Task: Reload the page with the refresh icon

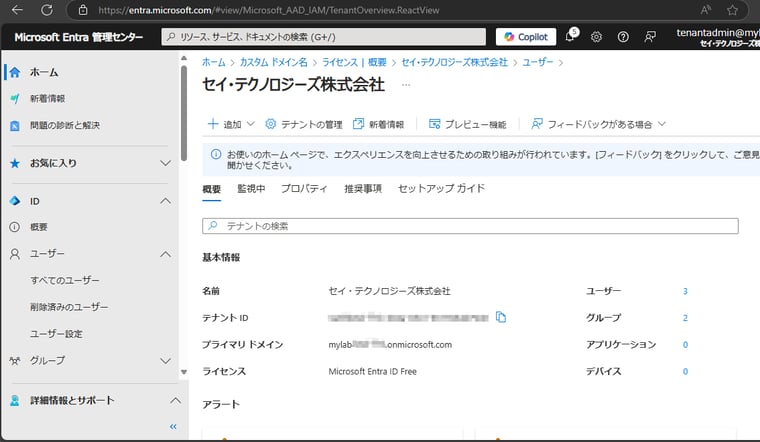Action: click(47, 10)
